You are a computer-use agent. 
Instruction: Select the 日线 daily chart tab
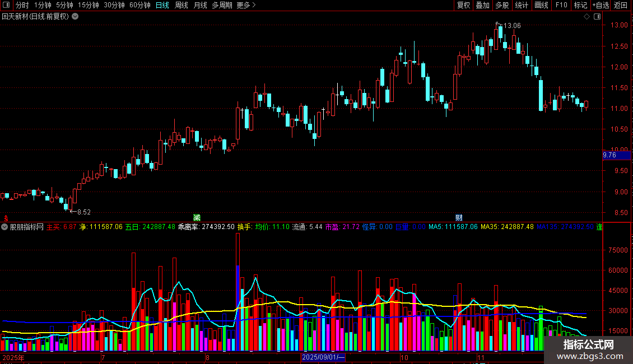pyautogui.click(x=162, y=5)
